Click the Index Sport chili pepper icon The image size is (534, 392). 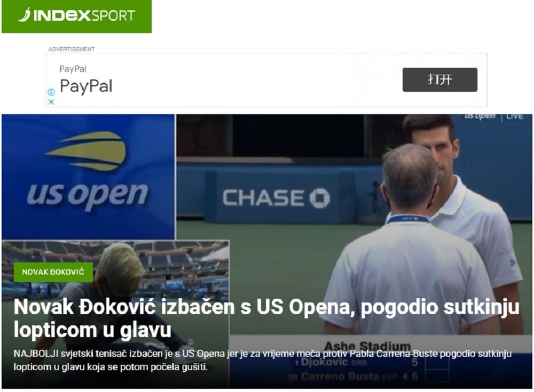pyautogui.click(x=24, y=15)
